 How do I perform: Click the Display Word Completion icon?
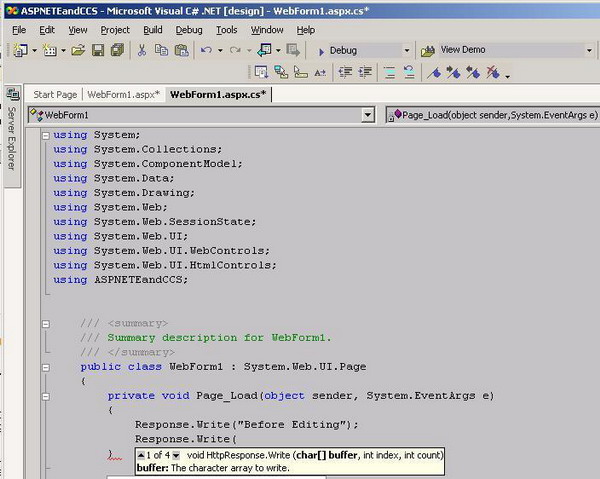point(320,72)
